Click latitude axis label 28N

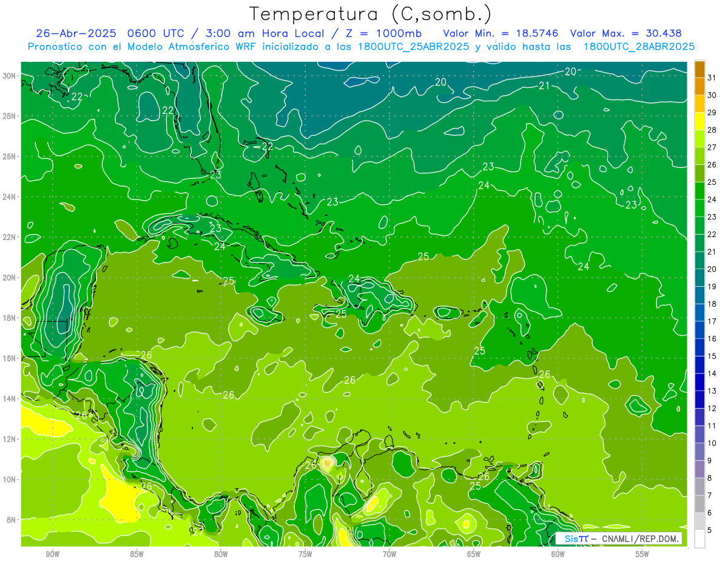click(x=10, y=116)
